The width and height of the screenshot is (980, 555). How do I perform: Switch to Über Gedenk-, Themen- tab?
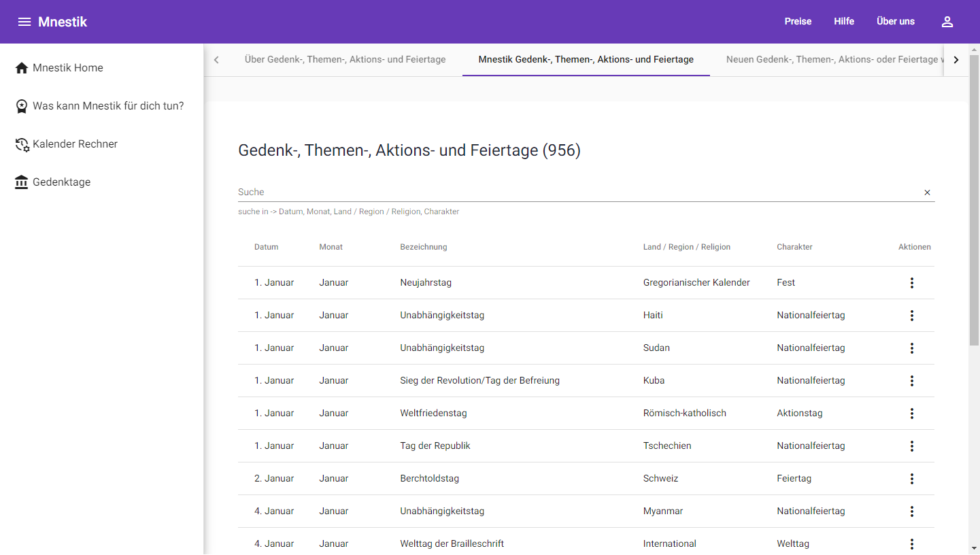point(345,60)
